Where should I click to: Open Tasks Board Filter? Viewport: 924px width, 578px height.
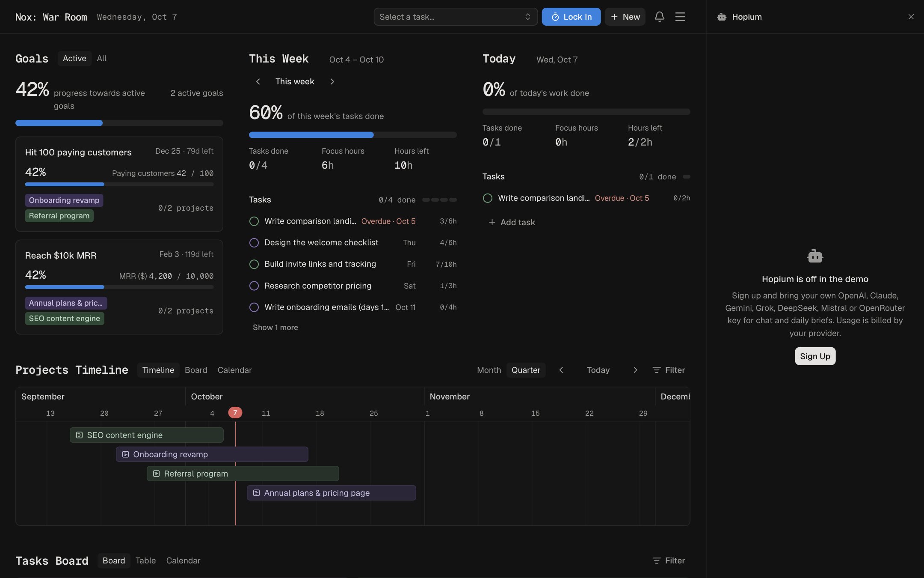point(669,560)
